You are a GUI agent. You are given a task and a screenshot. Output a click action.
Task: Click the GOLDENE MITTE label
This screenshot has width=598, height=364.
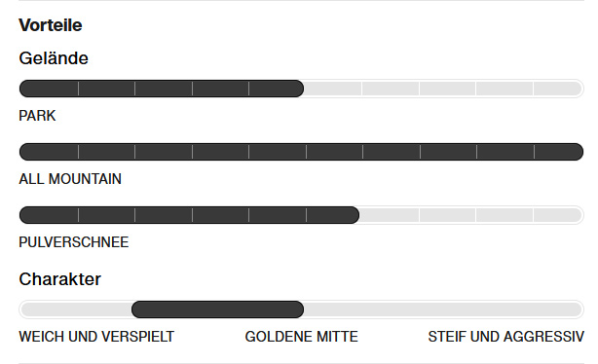click(x=301, y=337)
